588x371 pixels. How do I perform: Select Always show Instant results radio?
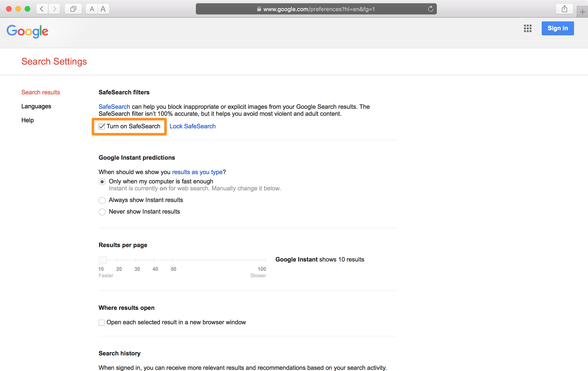point(102,200)
